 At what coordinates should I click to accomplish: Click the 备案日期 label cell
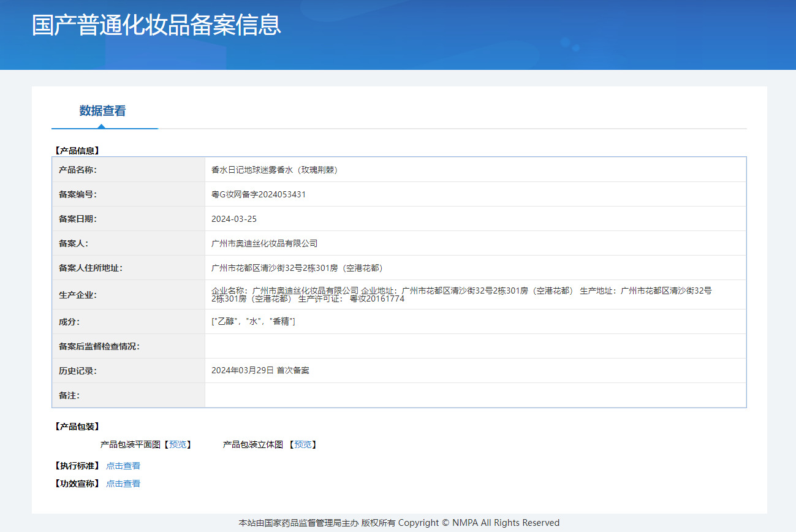(x=129, y=219)
